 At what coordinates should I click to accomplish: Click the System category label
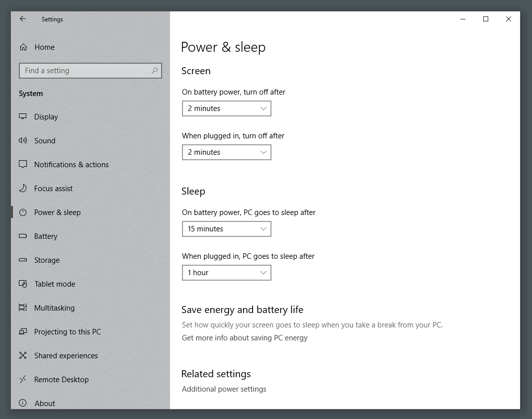31,94
